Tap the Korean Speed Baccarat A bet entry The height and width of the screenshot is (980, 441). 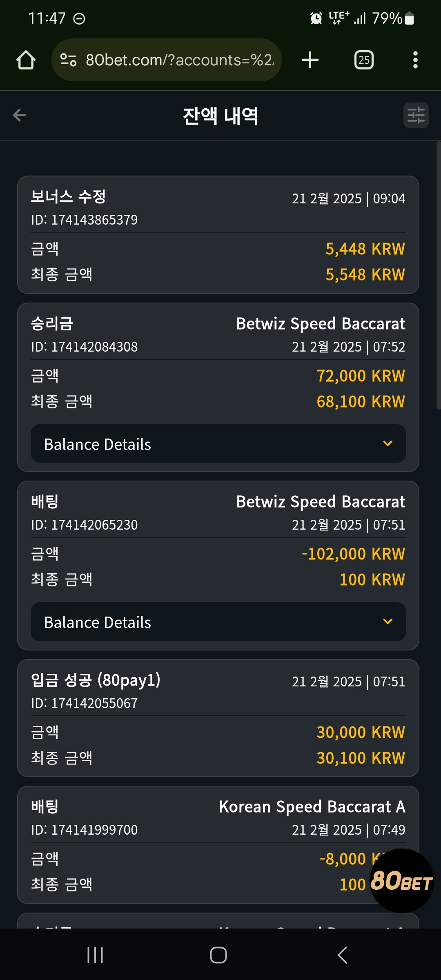pyautogui.click(x=218, y=845)
